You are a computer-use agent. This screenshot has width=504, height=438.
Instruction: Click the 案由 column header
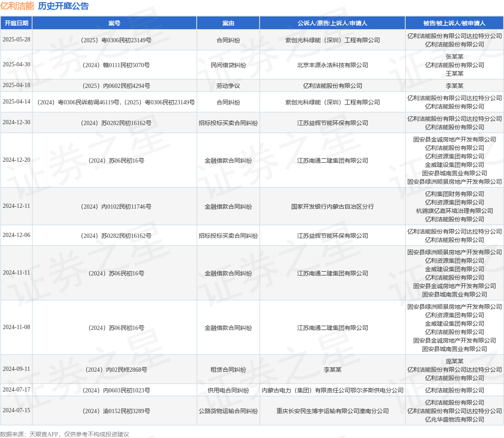(x=228, y=23)
